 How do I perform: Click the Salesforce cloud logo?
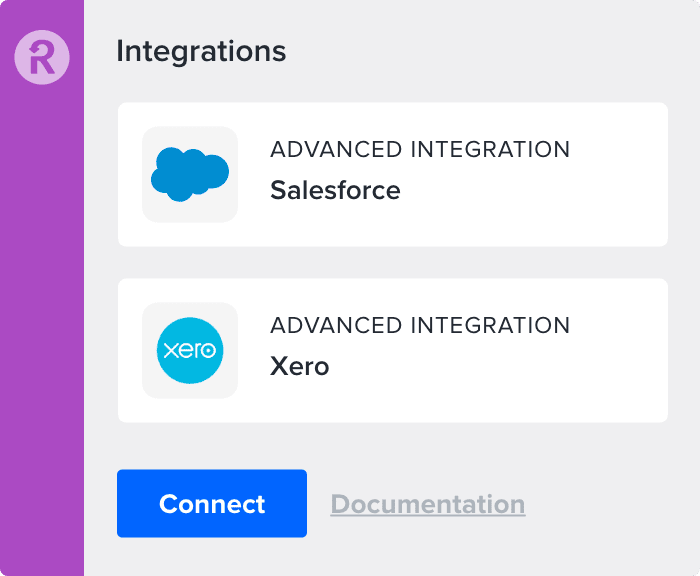coord(190,174)
